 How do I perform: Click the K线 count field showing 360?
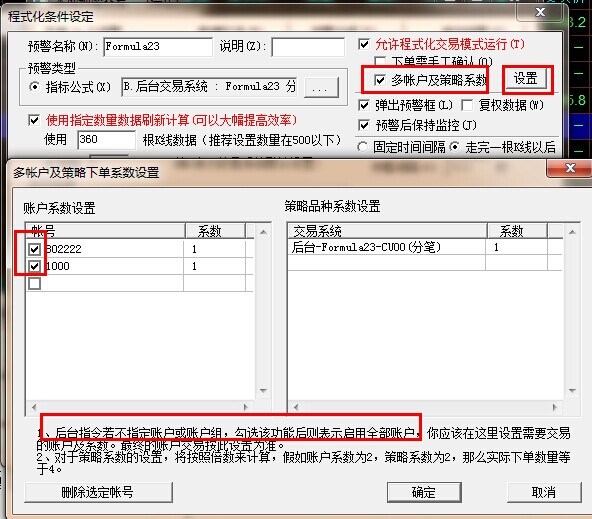click(106, 140)
